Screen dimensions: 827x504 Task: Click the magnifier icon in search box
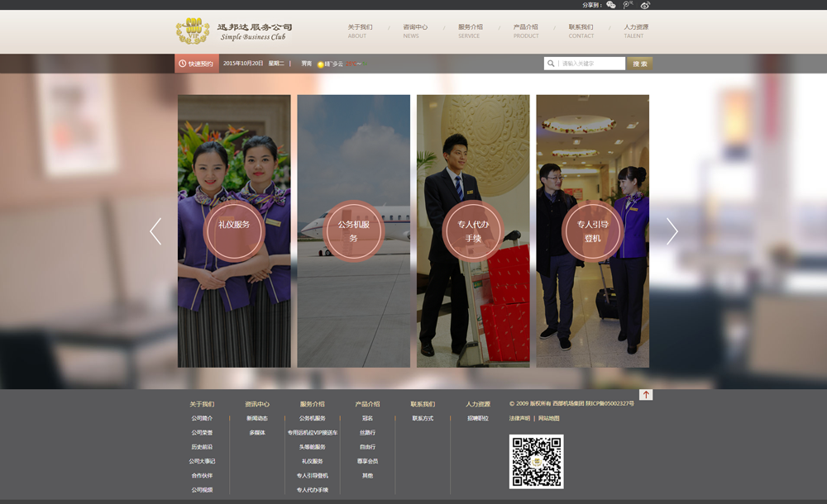pyautogui.click(x=551, y=64)
